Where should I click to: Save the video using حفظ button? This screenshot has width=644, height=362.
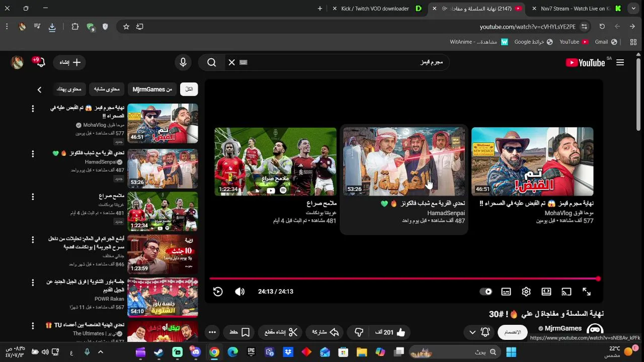(x=239, y=332)
